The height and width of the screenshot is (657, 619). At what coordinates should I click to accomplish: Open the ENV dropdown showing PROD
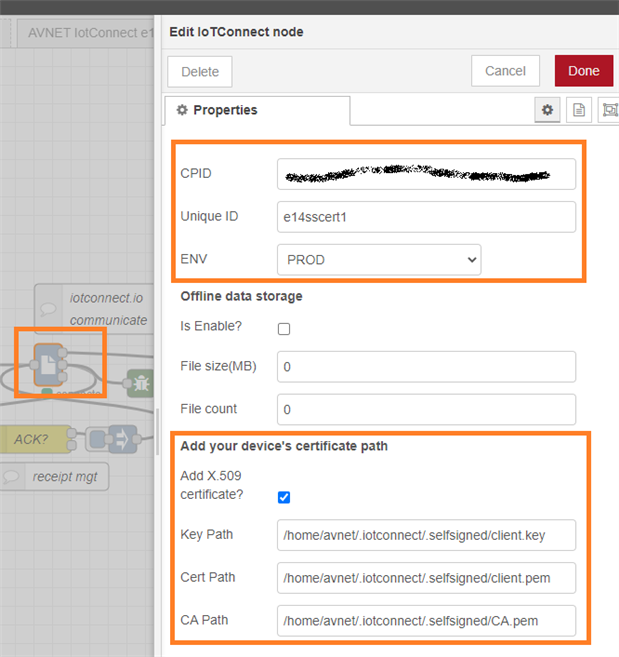(379, 260)
